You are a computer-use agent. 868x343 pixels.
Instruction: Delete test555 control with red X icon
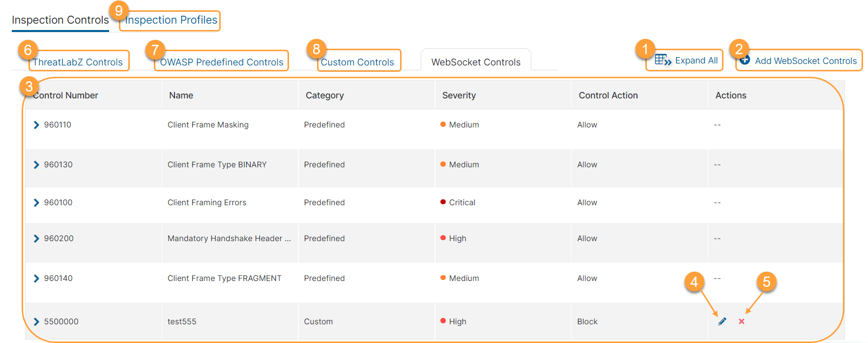(x=741, y=321)
